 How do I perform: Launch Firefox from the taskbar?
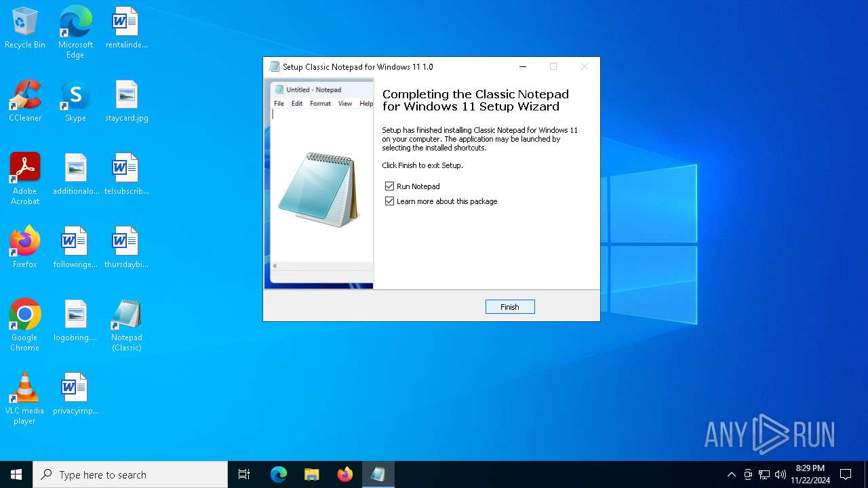pos(345,474)
